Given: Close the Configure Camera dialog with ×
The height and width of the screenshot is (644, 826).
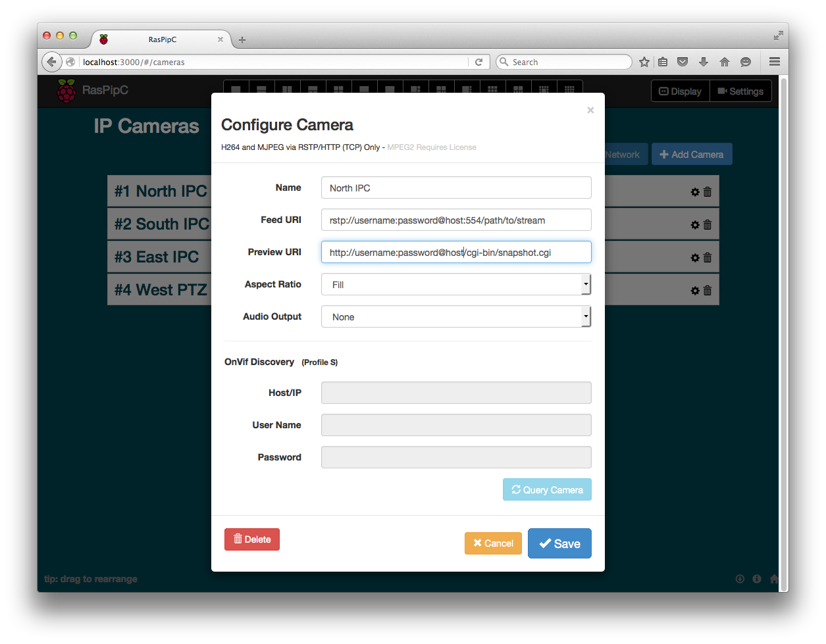Looking at the screenshot, I should (x=590, y=110).
